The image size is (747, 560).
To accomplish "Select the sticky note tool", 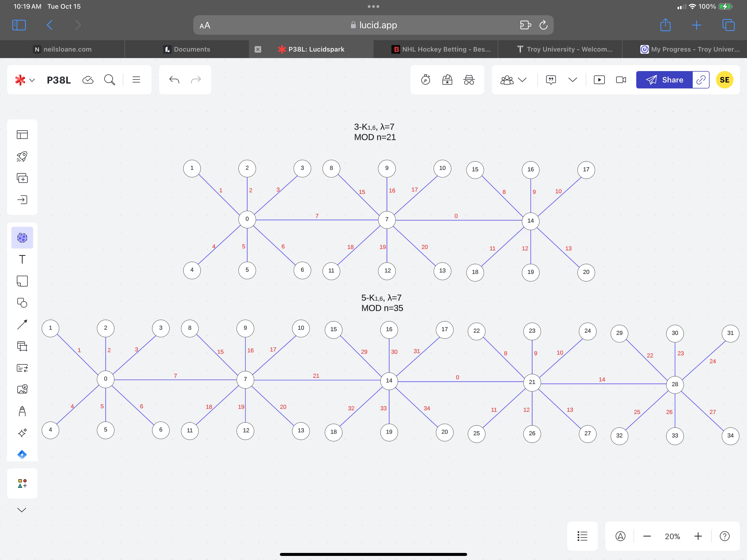I will pyautogui.click(x=22, y=281).
